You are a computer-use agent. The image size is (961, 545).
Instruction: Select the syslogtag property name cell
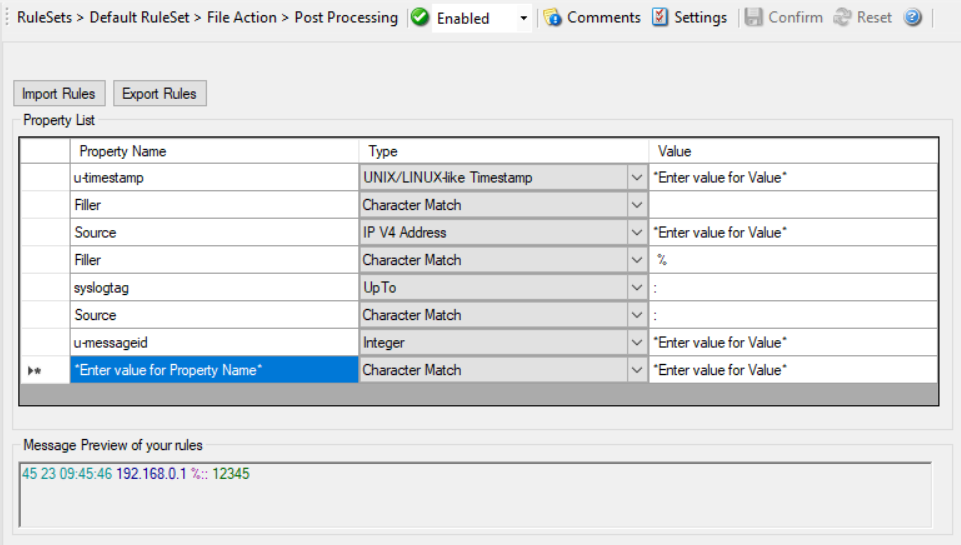point(213,288)
